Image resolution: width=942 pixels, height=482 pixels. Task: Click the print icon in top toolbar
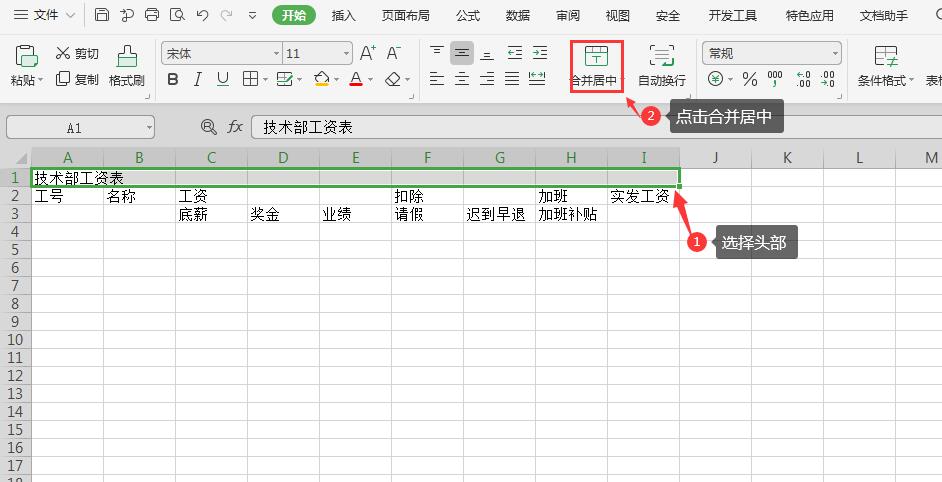pyautogui.click(x=152, y=15)
